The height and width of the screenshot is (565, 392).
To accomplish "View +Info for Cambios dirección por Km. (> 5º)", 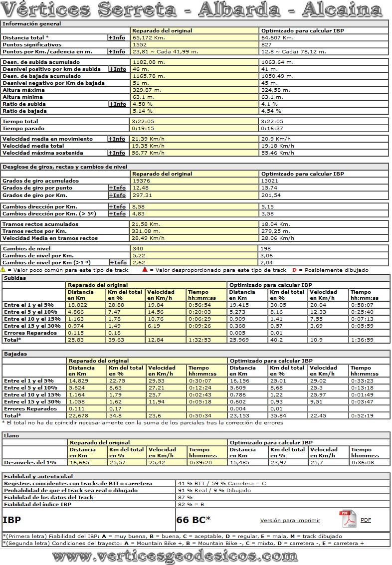I will pyautogui.click(x=117, y=213).
